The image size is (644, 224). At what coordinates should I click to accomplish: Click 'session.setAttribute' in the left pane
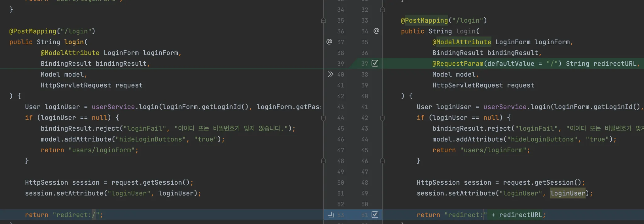point(64,193)
